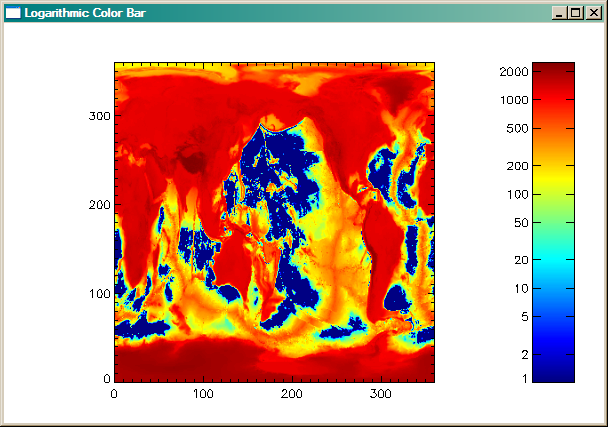Click the 100 label on the vertical axis
Viewport: 608px width, 427px height.
(x=98, y=293)
